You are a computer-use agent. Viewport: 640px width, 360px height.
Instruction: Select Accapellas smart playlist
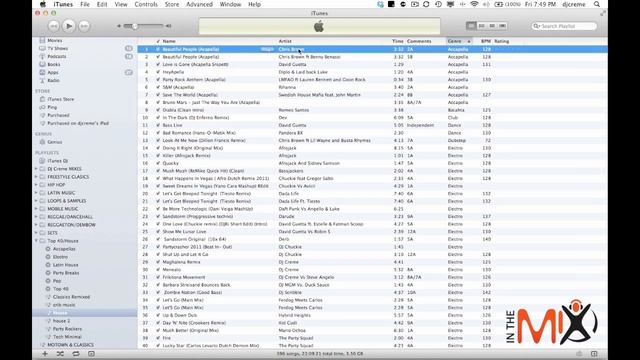pyautogui.click(x=64, y=249)
